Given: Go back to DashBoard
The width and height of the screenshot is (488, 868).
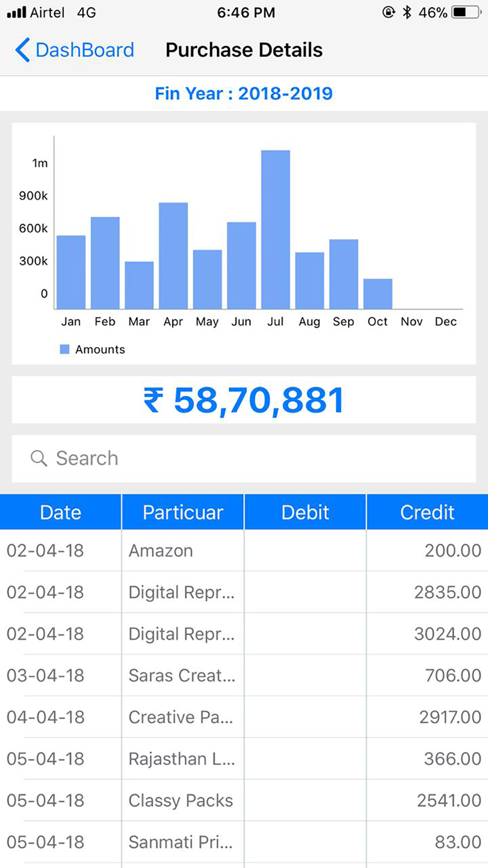Looking at the screenshot, I should click(x=75, y=50).
